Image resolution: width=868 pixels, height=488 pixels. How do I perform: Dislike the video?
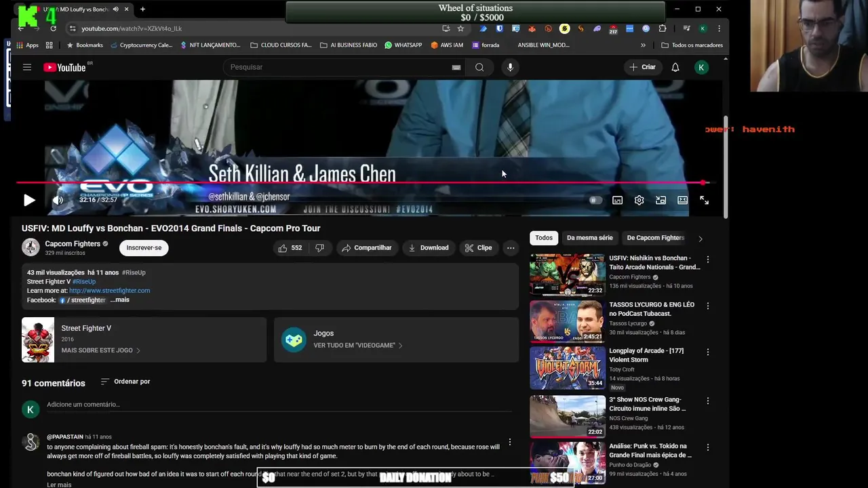click(319, 248)
